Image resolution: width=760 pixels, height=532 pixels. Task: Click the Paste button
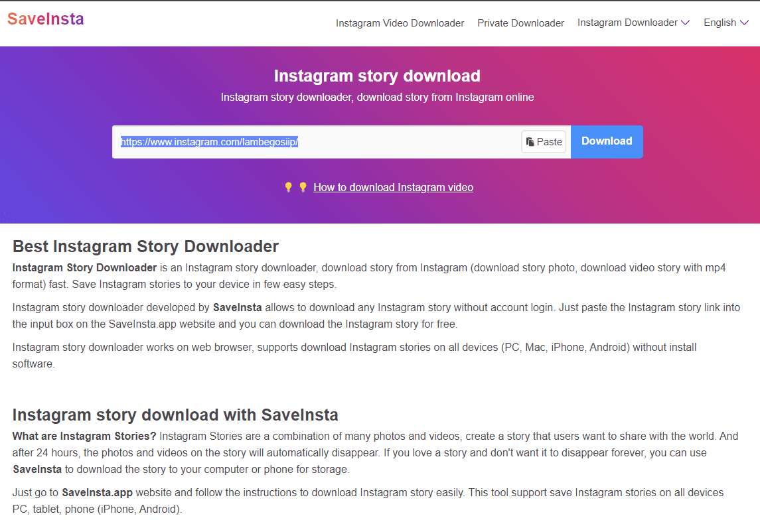point(544,141)
